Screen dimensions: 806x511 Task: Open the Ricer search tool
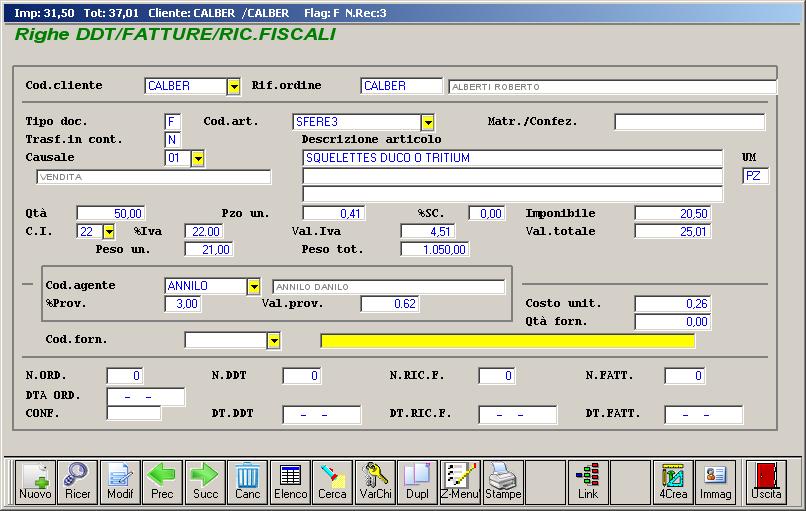click(x=78, y=482)
